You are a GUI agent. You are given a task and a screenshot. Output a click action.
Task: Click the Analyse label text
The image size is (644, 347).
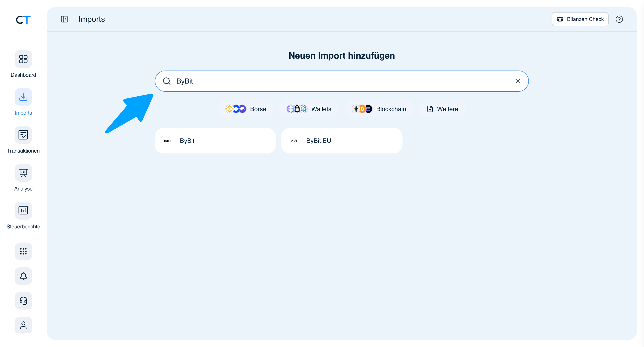[x=23, y=189]
